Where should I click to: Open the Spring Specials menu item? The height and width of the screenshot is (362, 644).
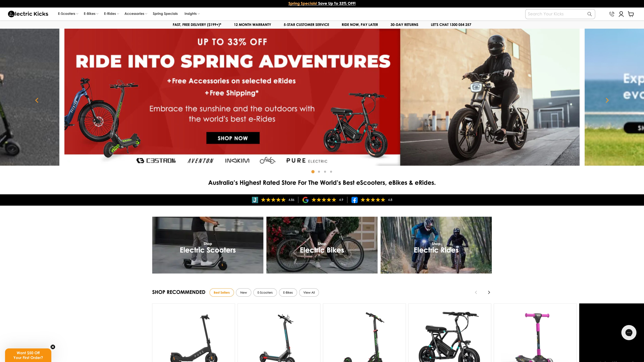(x=165, y=14)
